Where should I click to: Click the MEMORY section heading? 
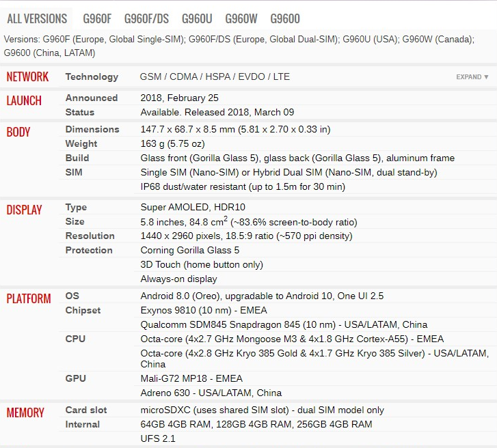[25, 412]
